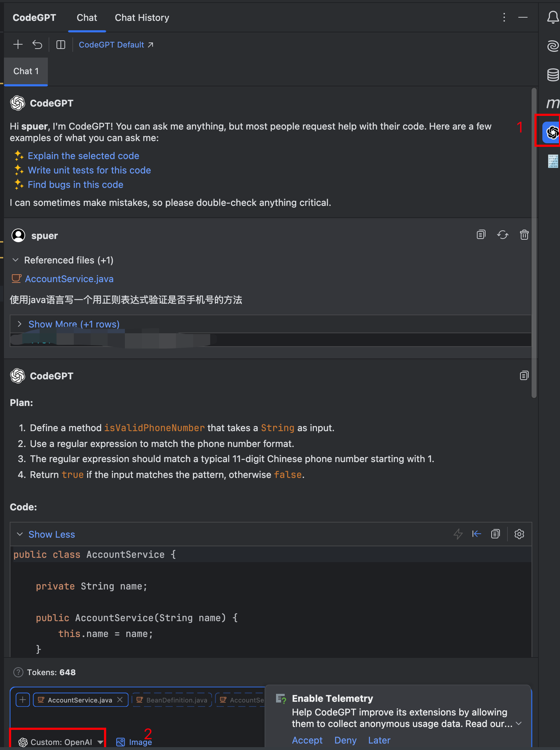Open the Maven tool window icon
This screenshot has width=560, height=750.
(553, 103)
